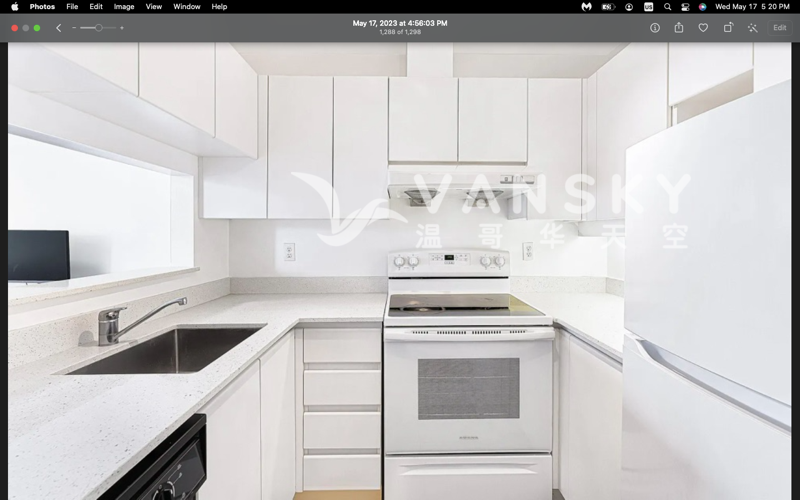Image resolution: width=800 pixels, height=500 pixels.
Task: Open Control Center in the menu bar
Action: pos(685,6)
